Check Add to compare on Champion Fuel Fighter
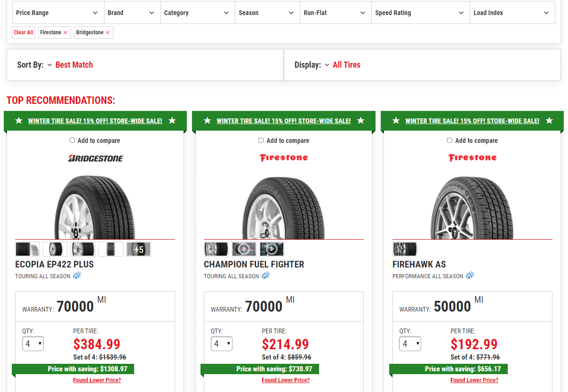The height and width of the screenshot is (392, 568). (x=260, y=140)
